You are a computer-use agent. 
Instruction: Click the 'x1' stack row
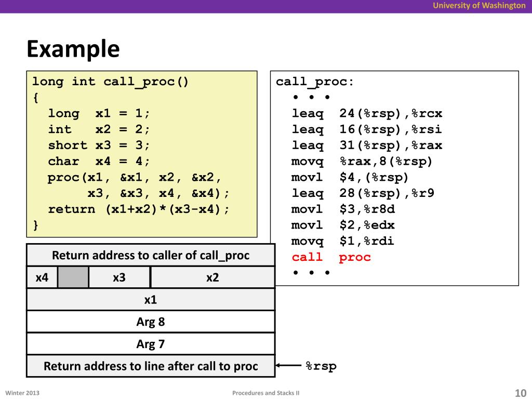151,300
